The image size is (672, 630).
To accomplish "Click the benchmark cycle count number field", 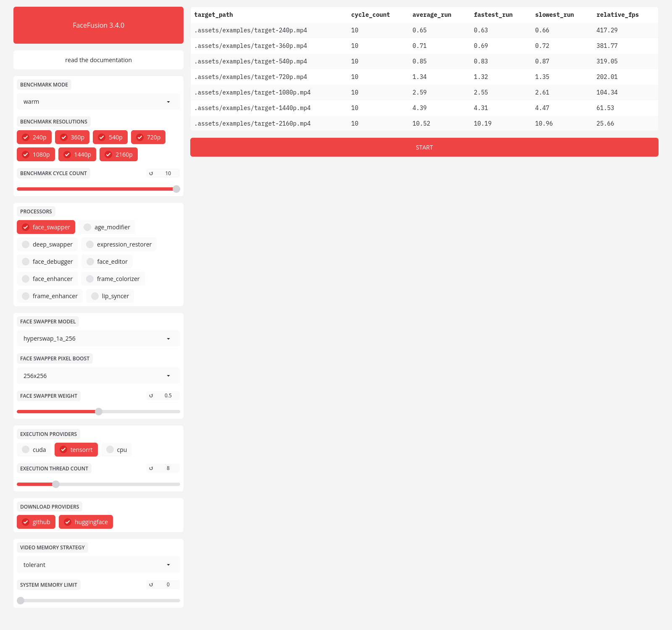I will pyautogui.click(x=168, y=173).
